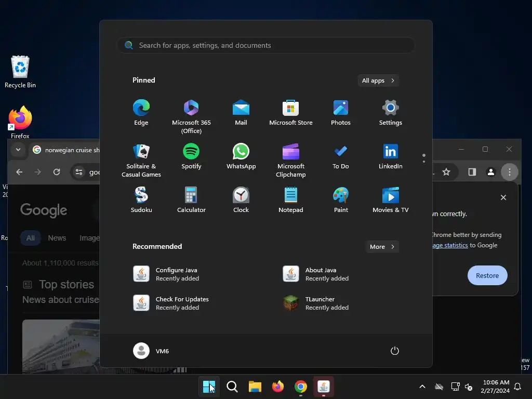View site information in Chrome address bar
532x399 pixels.
[79, 172]
